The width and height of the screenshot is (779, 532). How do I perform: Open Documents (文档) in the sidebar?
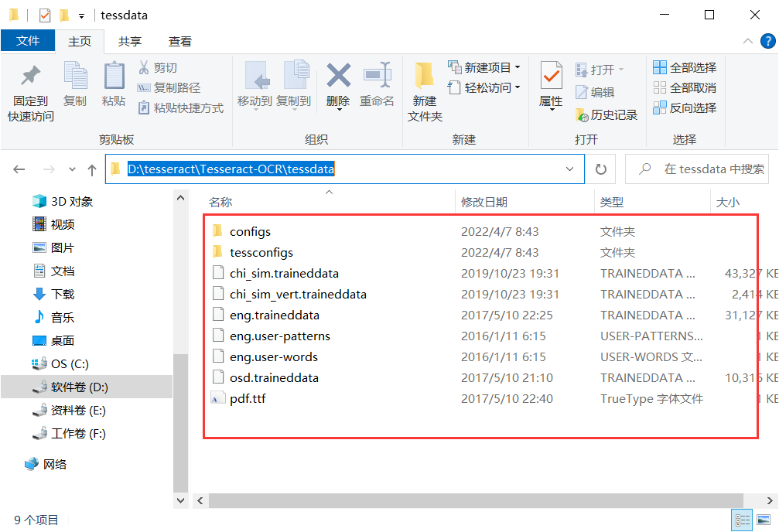53,271
